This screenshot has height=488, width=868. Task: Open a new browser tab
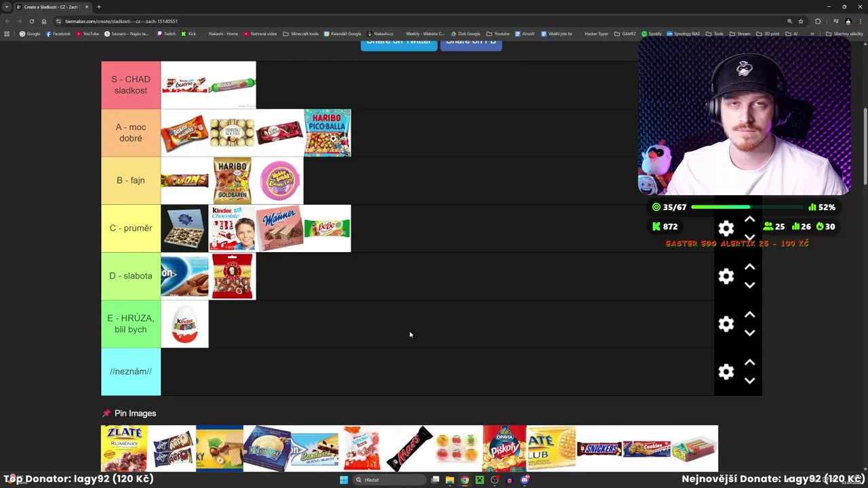coord(99,7)
